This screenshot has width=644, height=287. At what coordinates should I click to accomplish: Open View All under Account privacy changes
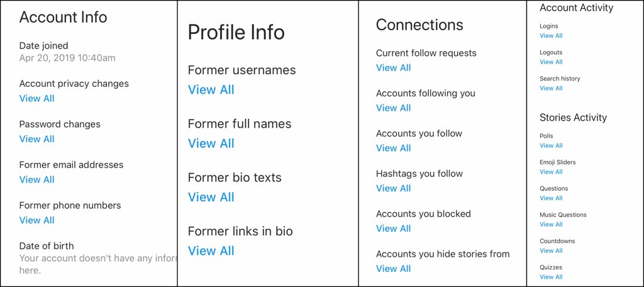(x=36, y=98)
